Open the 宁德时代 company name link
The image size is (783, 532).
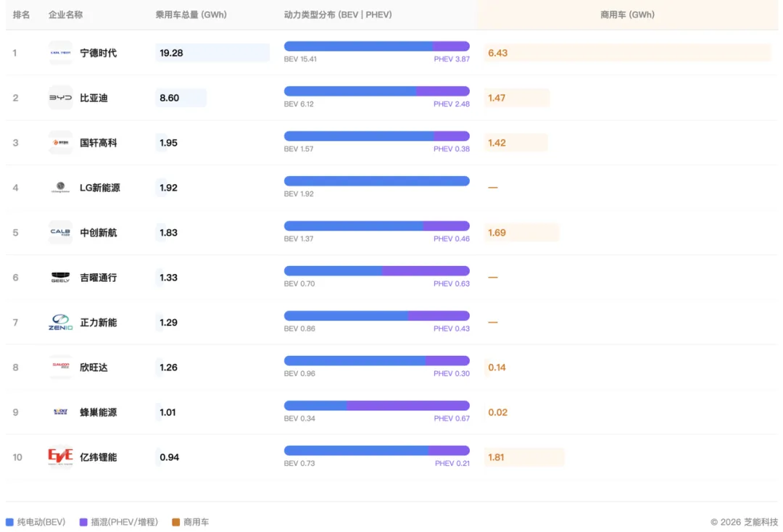(98, 53)
